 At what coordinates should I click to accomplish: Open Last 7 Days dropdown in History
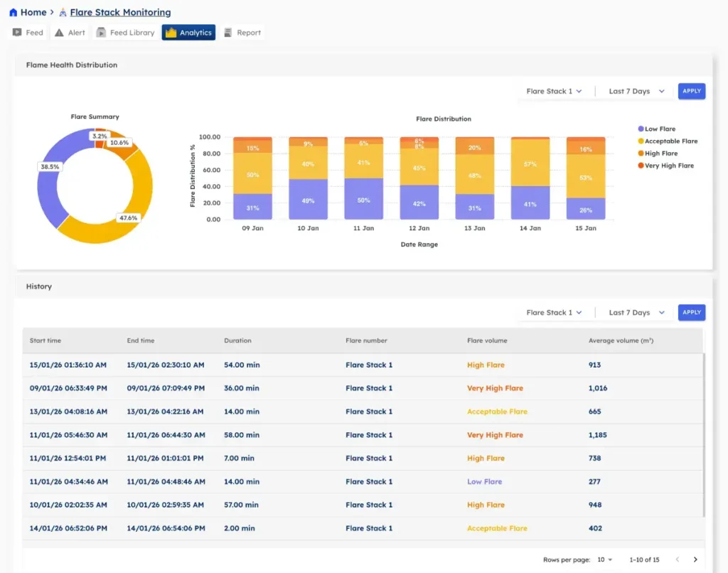tap(636, 313)
